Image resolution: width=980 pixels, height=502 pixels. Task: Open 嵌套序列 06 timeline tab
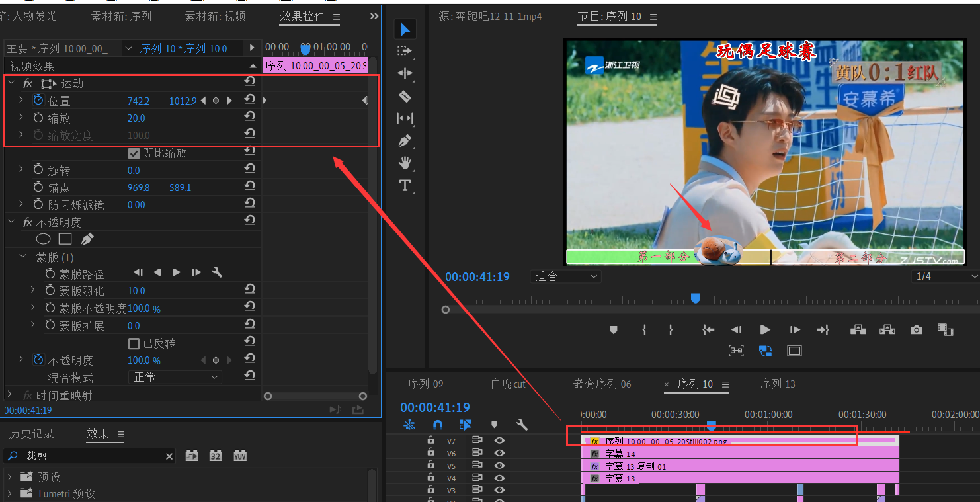click(x=602, y=384)
